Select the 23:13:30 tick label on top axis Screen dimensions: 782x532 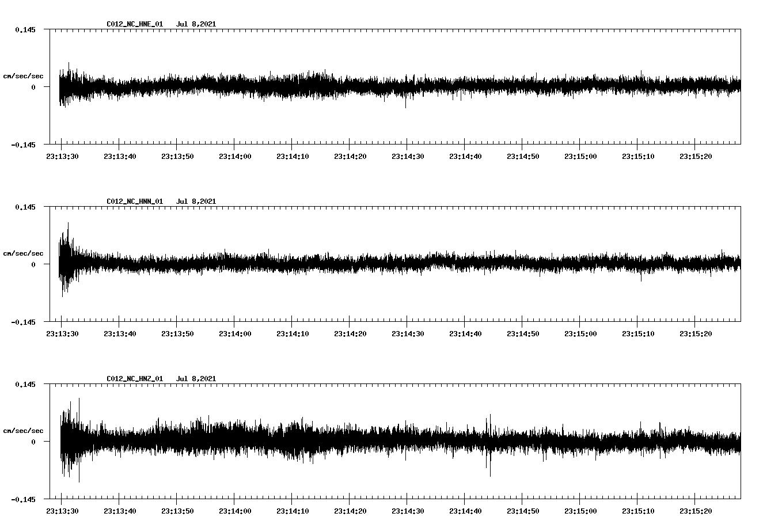click(62, 155)
